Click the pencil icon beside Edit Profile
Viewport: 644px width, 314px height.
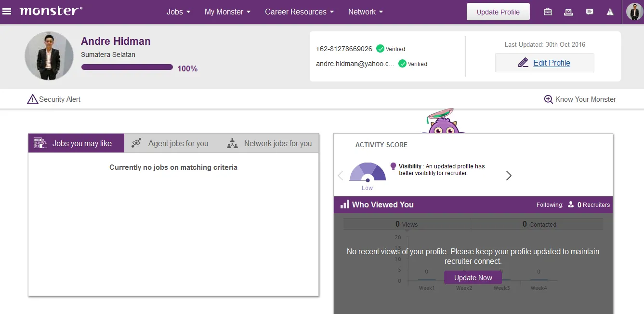[523, 63]
